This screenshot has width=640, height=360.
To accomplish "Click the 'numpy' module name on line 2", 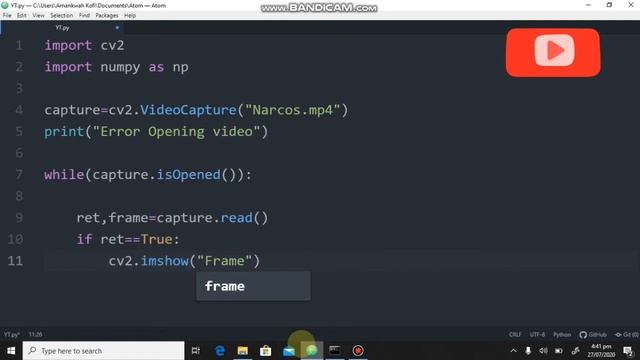I will [120, 67].
